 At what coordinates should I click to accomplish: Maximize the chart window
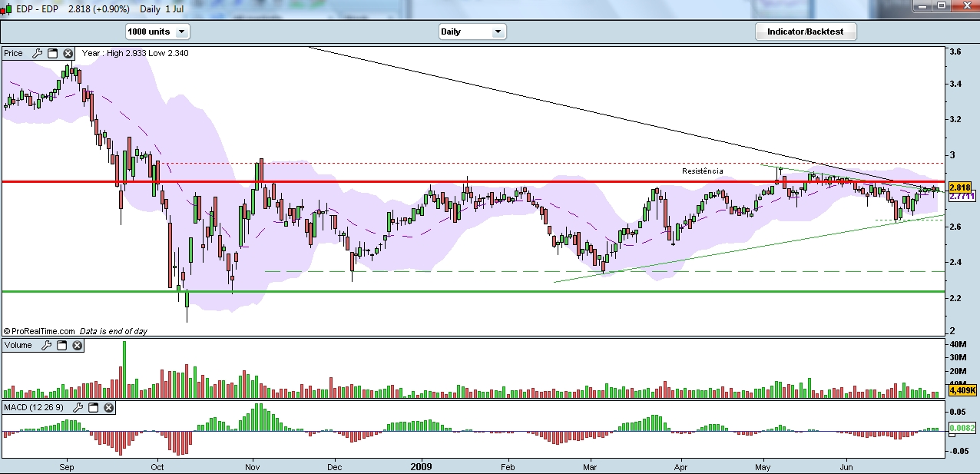[x=940, y=6]
